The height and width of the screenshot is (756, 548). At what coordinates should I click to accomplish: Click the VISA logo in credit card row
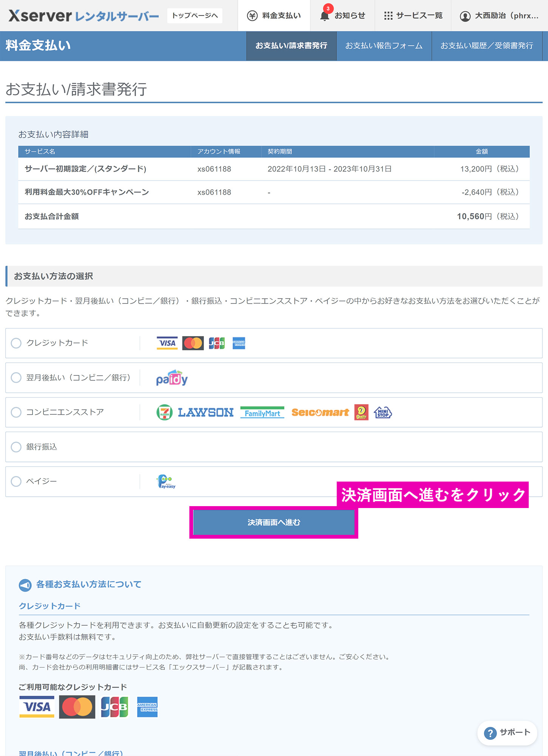[167, 343]
